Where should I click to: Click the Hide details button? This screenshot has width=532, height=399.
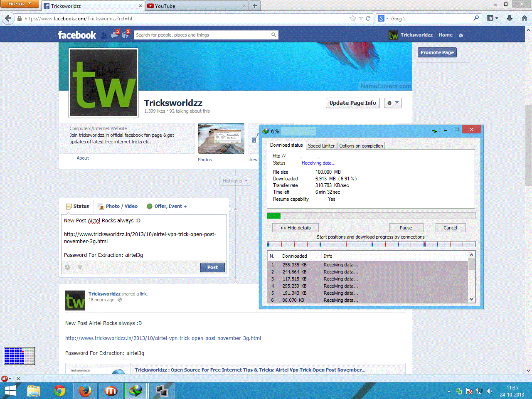[296, 228]
